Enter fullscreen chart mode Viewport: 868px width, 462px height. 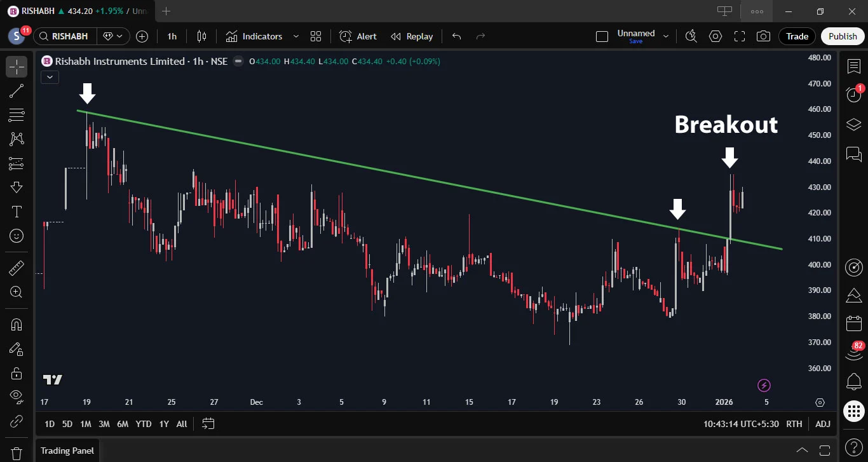point(740,36)
